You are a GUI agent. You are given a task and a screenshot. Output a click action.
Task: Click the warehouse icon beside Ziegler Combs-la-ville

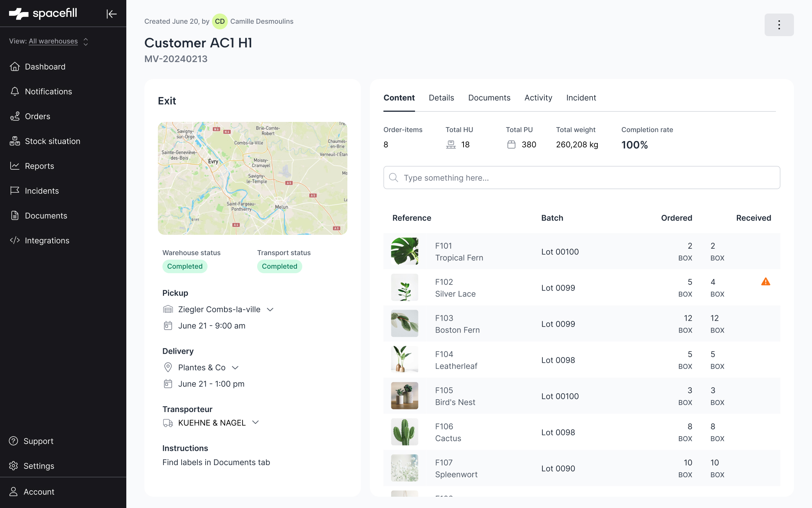(x=168, y=309)
